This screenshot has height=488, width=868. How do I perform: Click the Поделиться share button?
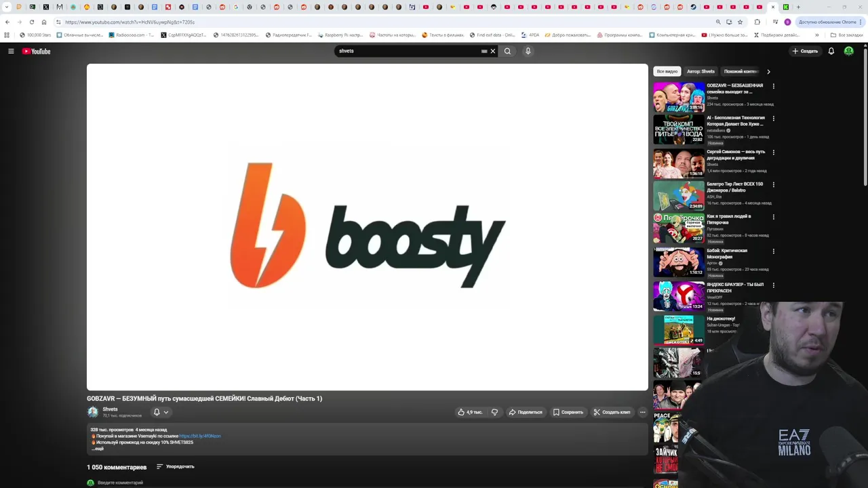[526, 412]
